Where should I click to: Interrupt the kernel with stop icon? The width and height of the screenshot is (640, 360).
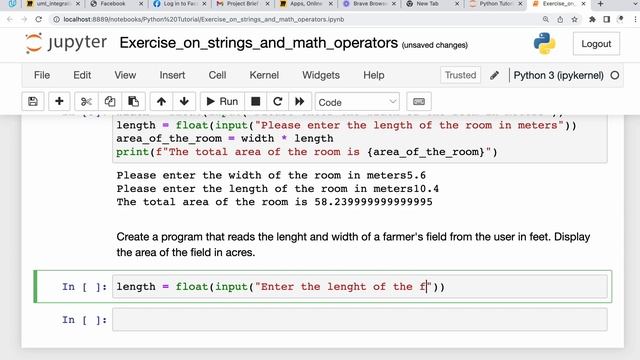coord(256,102)
